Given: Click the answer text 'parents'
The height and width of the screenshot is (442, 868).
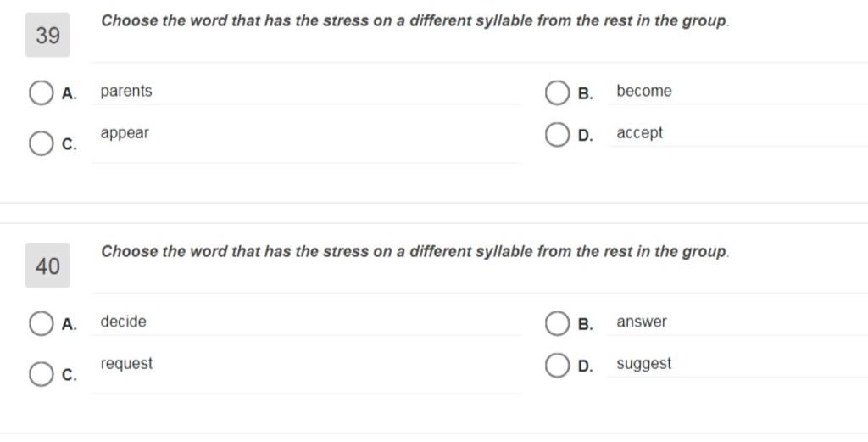Looking at the screenshot, I should click(126, 92).
